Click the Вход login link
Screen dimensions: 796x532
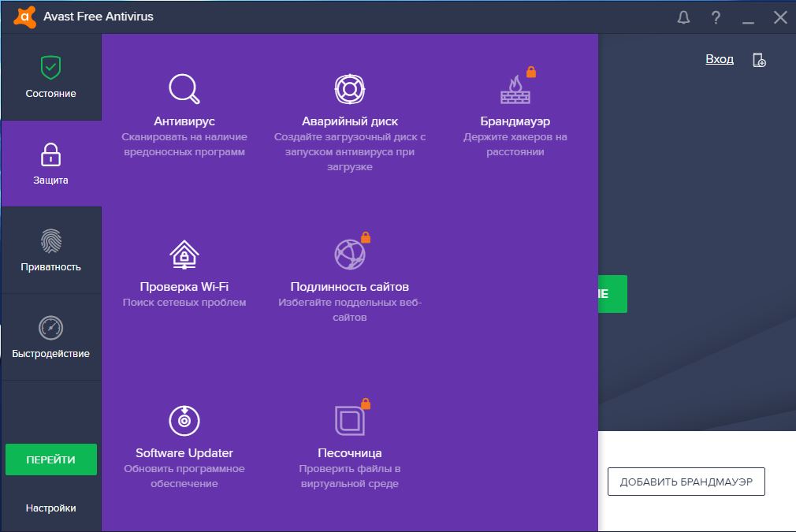click(719, 59)
